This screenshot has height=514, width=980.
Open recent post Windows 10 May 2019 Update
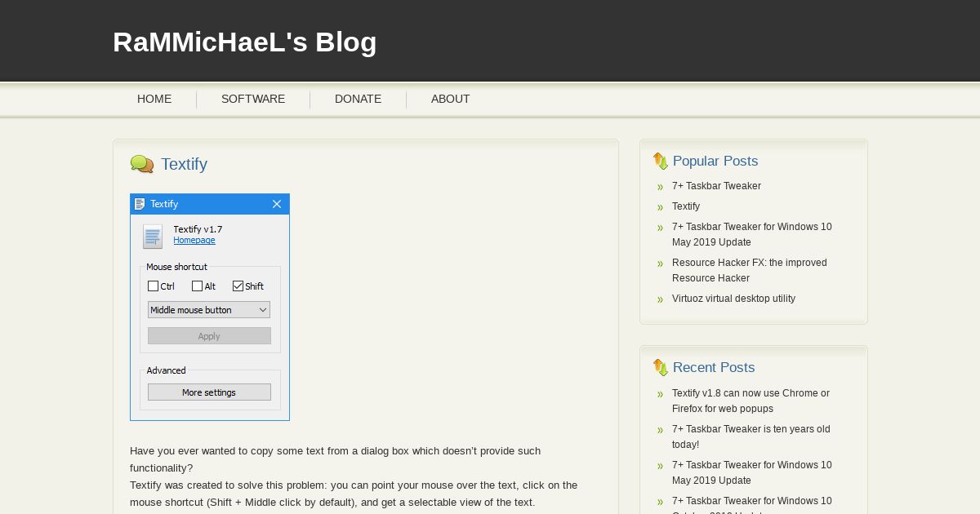pyautogui.click(x=752, y=473)
